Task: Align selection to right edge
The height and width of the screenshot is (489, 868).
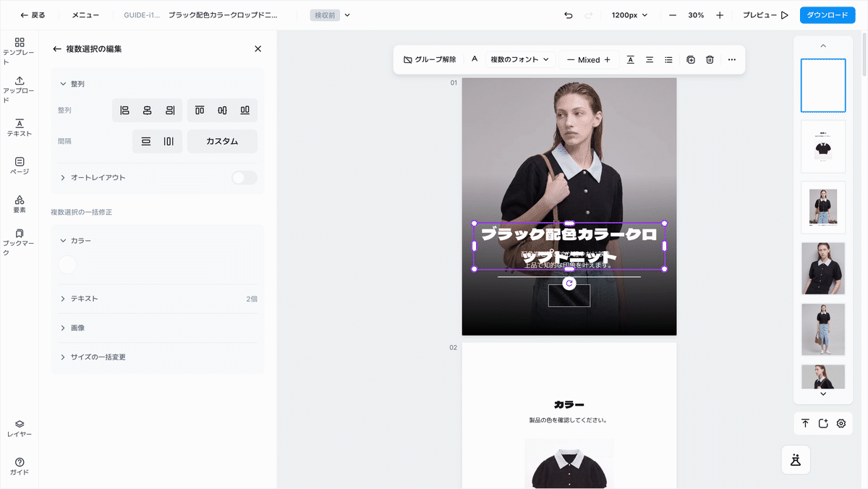Action: 171,110
